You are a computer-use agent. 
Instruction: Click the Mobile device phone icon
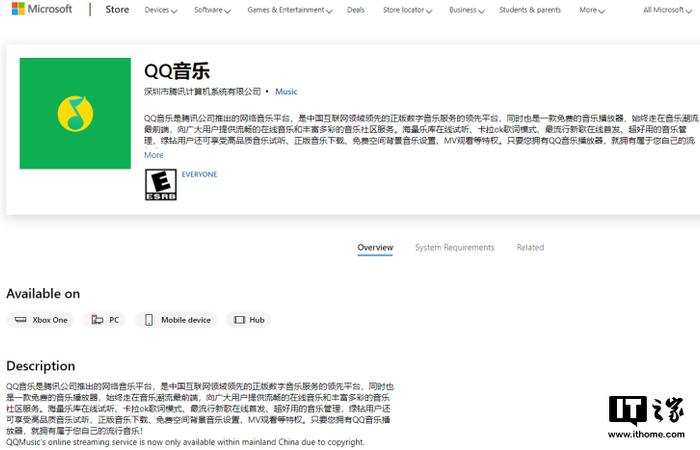pos(149,320)
